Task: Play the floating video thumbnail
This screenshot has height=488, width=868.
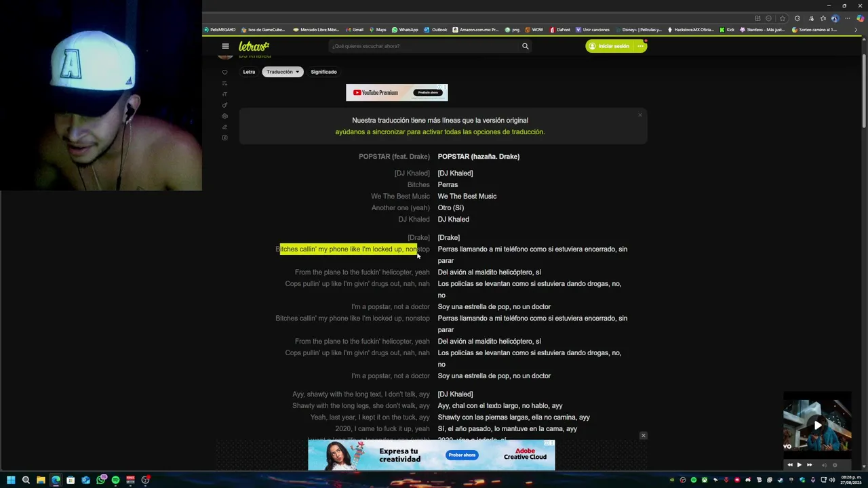Action: point(817,426)
